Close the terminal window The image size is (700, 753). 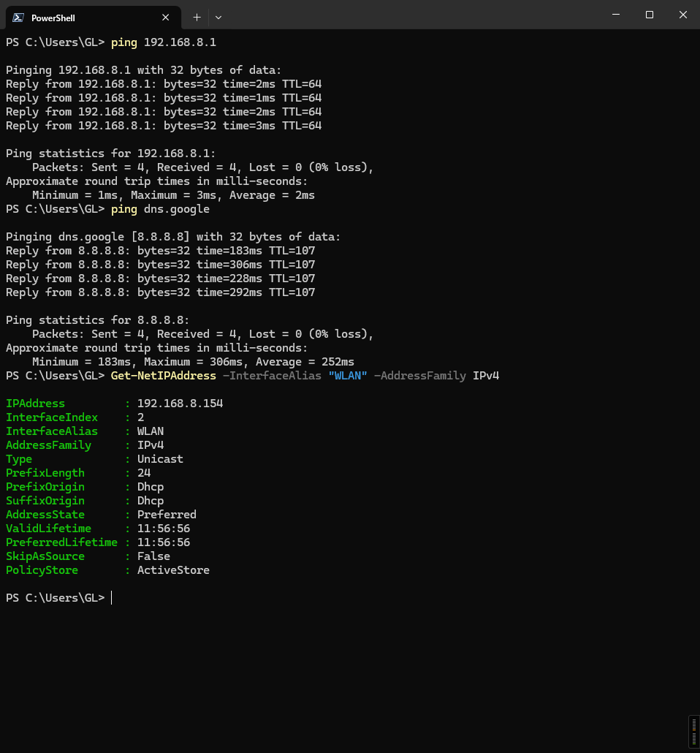(x=683, y=15)
